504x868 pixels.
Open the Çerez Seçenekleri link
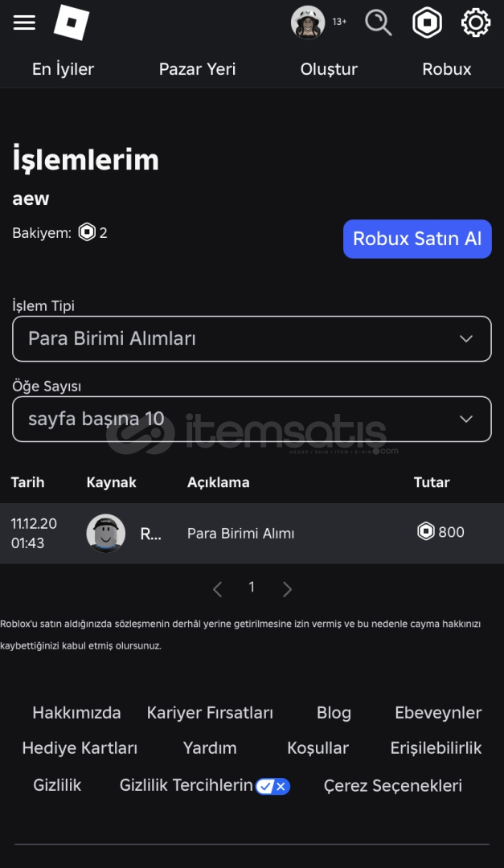(x=393, y=785)
